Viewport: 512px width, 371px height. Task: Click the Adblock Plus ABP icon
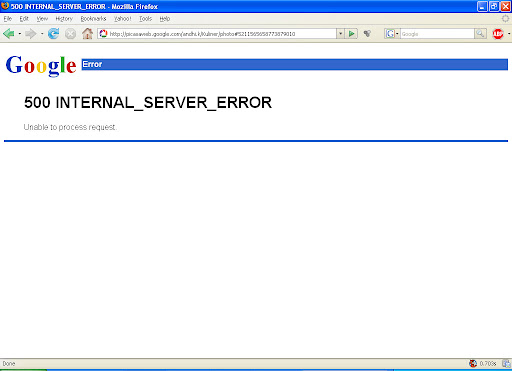click(x=498, y=34)
